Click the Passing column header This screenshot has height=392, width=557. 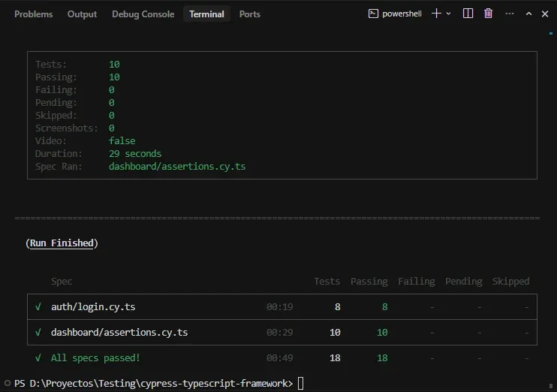369,282
